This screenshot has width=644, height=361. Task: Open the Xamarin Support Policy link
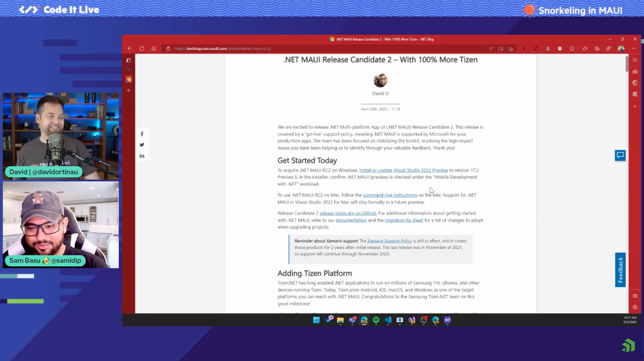pos(389,241)
